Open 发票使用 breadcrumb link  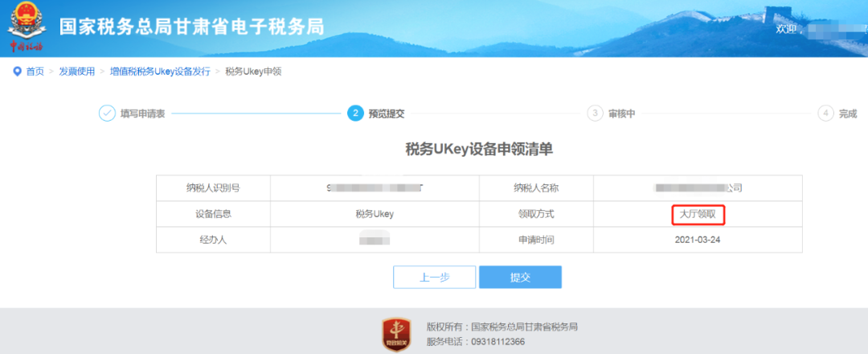[77, 72]
